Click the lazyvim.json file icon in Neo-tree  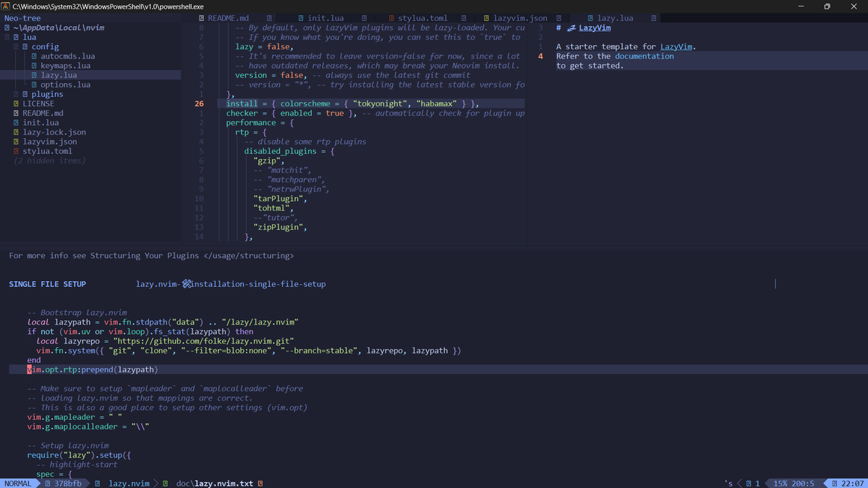click(15, 141)
